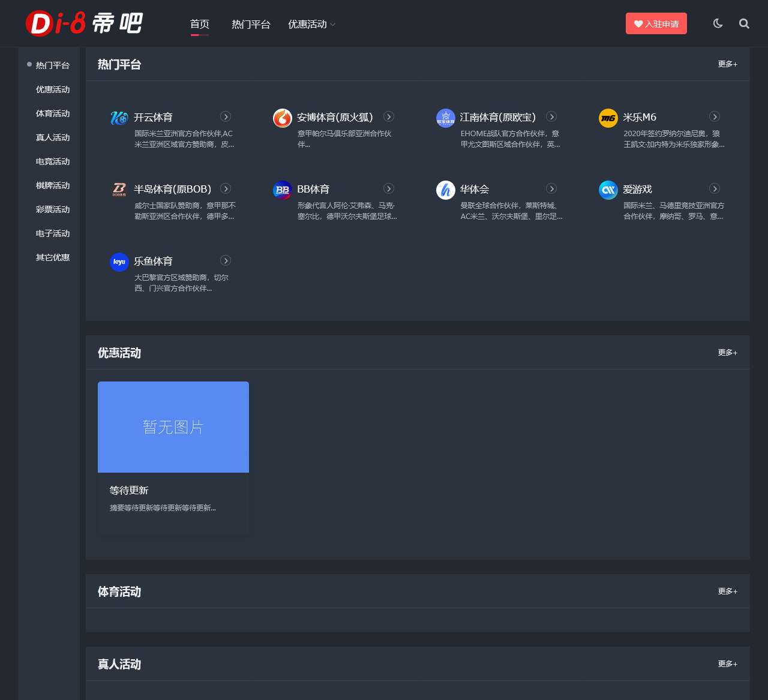Screen dimensions: 768x700
Task: Click 爱游戏 blue logo icon
Action: click(x=608, y=190)
